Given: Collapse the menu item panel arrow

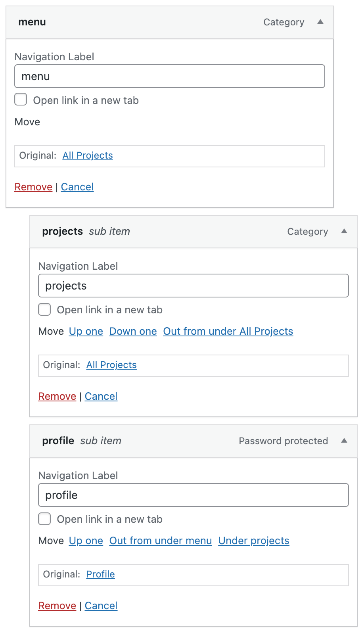Looking at the screenshot, I should click(320, 22).
